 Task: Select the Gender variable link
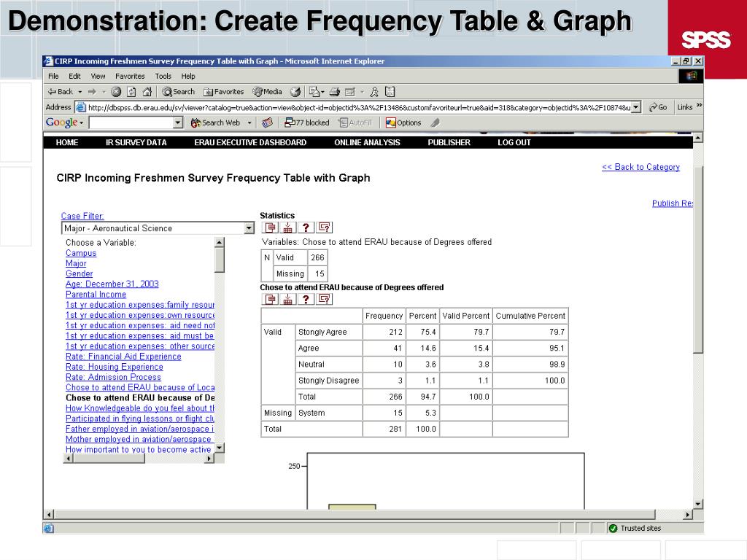tap(79, 273)
